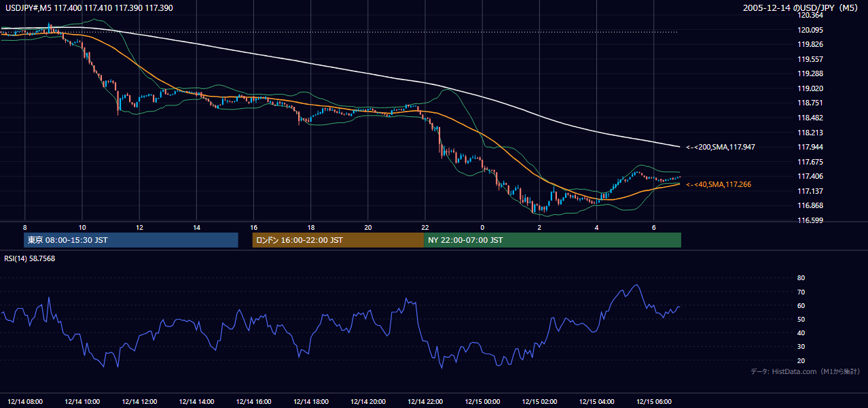Image resolution: width=868 pixels, height=408 pixels.
Task: Click RSI scale level 60
Action: (x=801, y=305)
